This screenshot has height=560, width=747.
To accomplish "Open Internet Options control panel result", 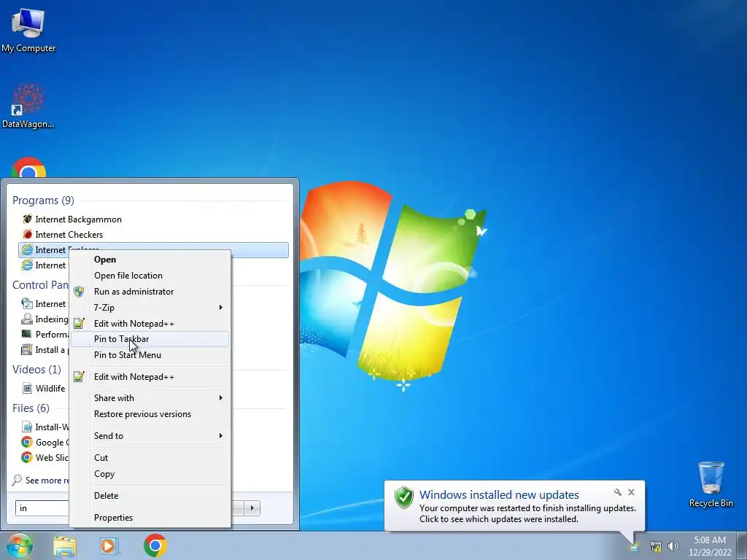I will pos(44,304).
